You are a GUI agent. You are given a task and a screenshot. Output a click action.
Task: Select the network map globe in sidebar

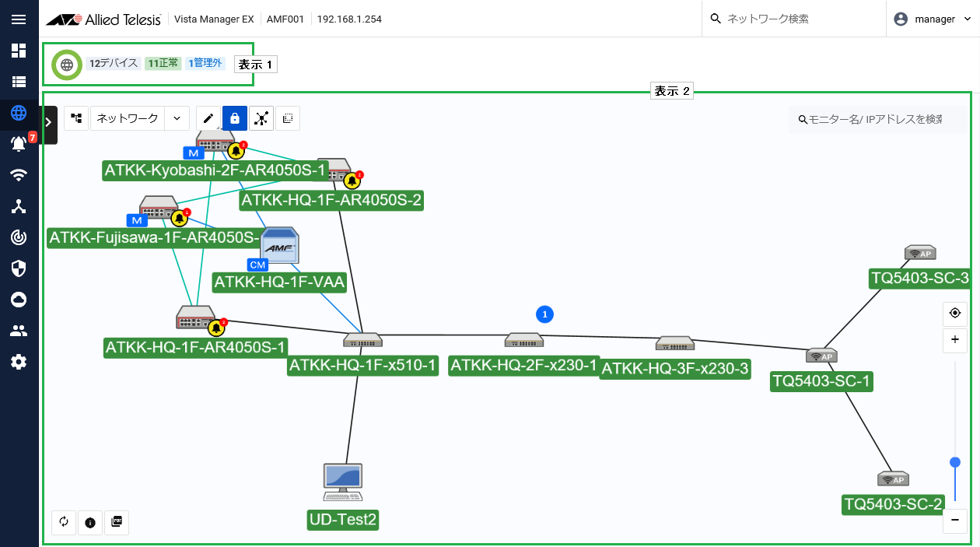click(x=19, y=113)
